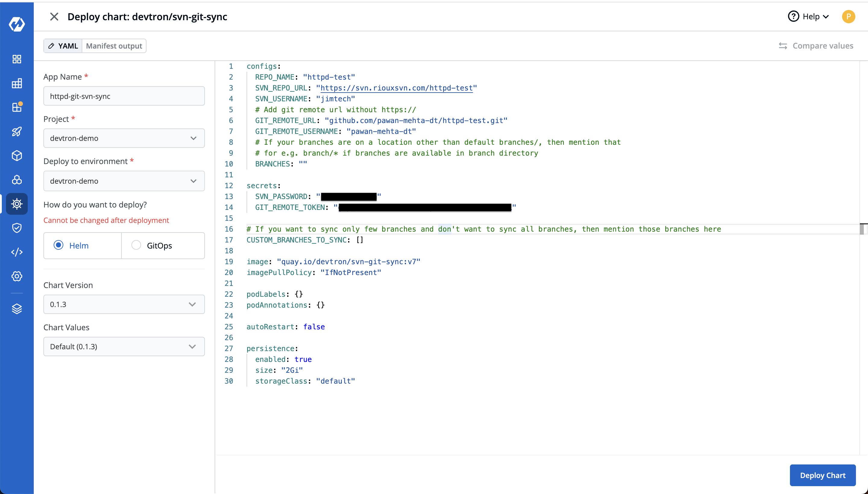
Task: Open the Help menu
Action: click(x=808, y=16)
